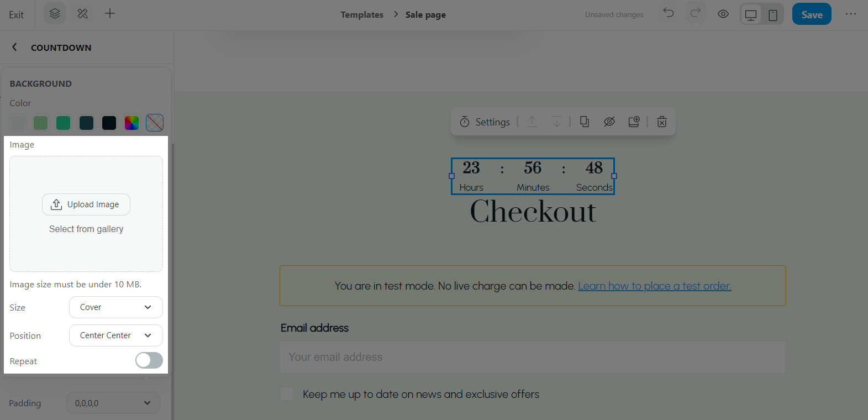Open the Padding dropdown
868x420 pixels.
click(113, 403)
